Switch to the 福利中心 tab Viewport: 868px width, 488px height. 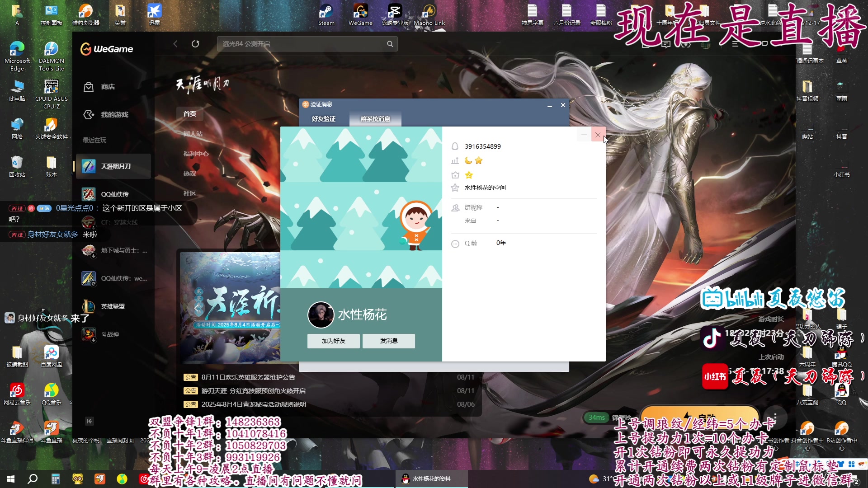[196, 154]
